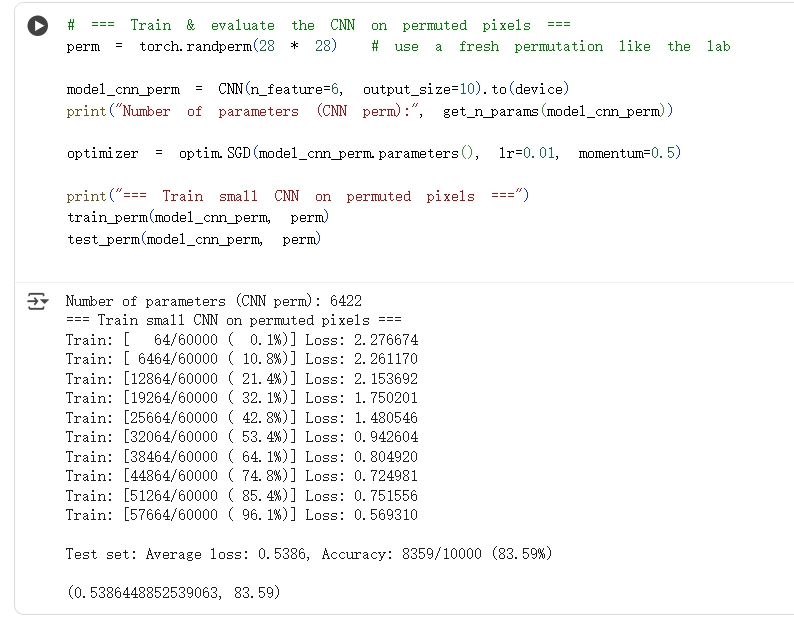Click the "Number of parameters (CNN perm): 6422" output

(x=213, y=301)
